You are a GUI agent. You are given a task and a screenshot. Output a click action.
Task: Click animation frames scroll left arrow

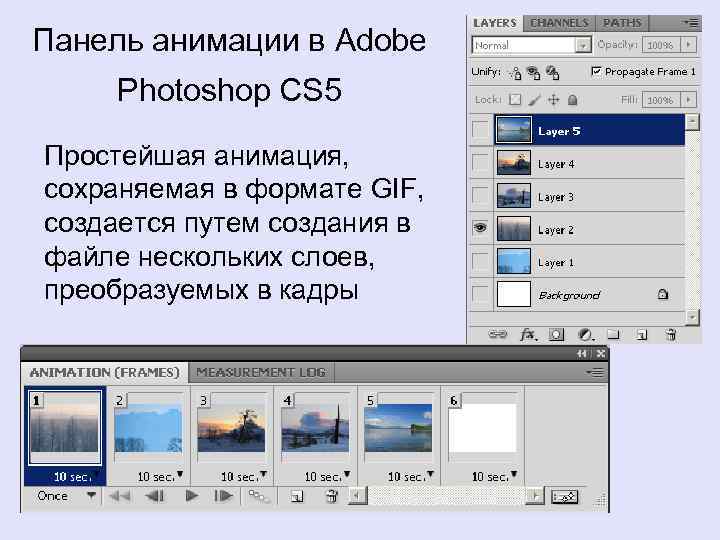pyautogui.click(x=358, y=496)
